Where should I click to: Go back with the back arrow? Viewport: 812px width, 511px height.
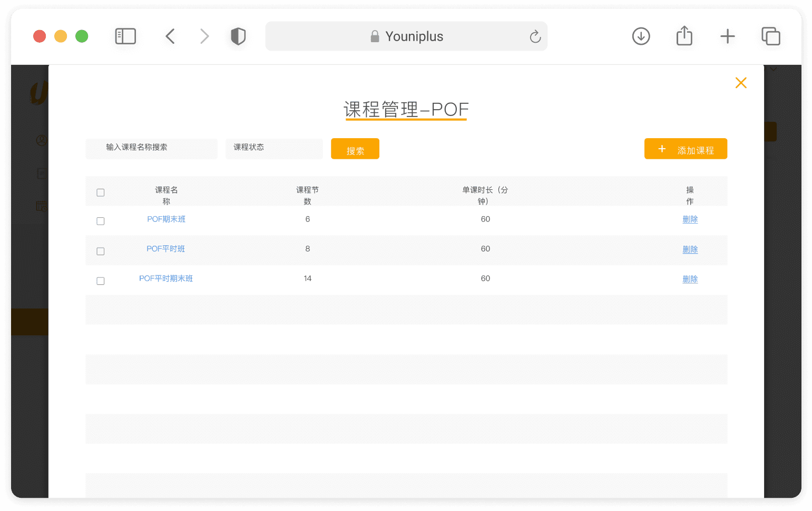pos(170,36)
